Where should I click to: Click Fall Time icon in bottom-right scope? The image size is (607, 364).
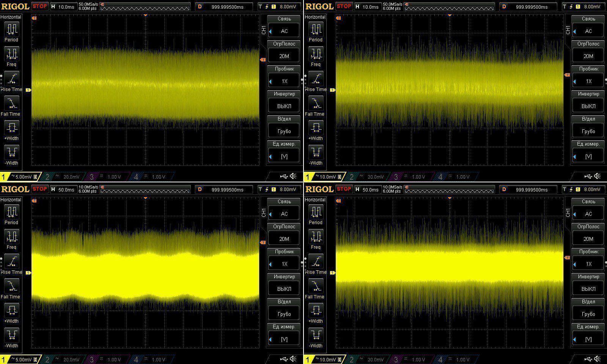tap(316, 286)
